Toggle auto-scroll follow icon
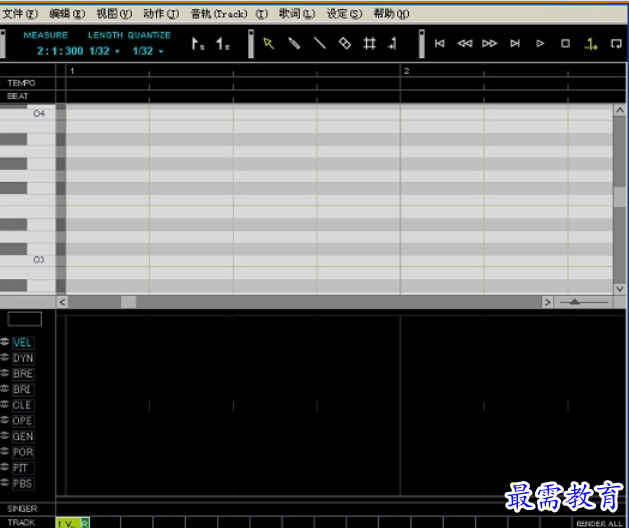The image size is (629, 528). (x=590, y=44)
